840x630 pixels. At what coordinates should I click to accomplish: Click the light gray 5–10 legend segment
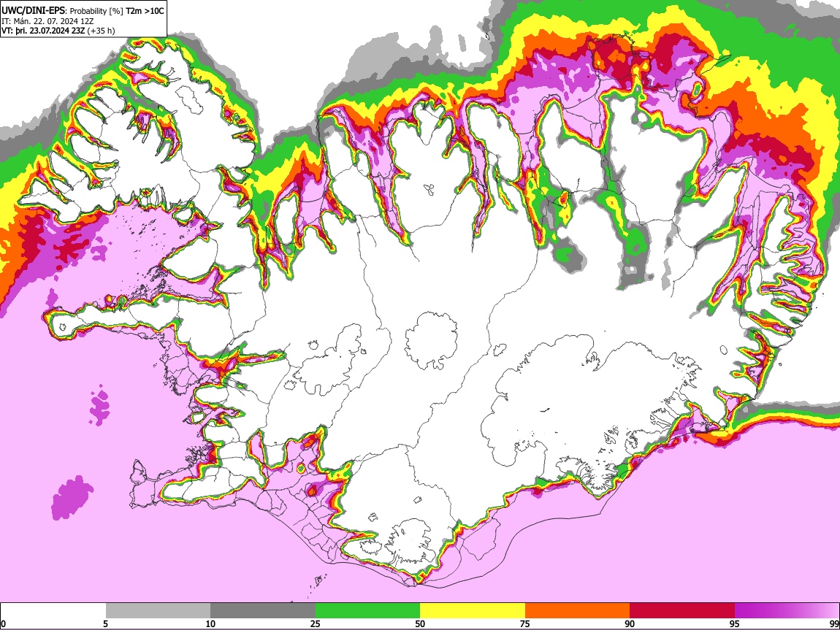(158, 611)
